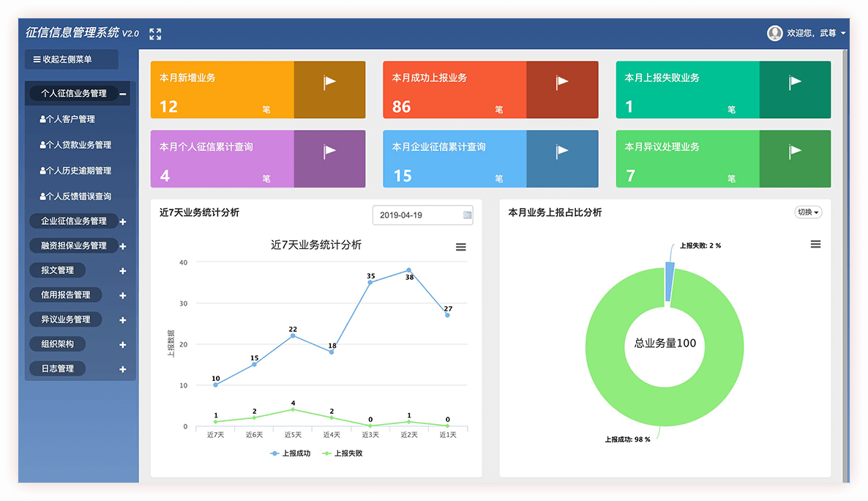The image size is (868, 501).
Task: Click flag icon on 本月新增业务 card
Action: click(329, 83)
